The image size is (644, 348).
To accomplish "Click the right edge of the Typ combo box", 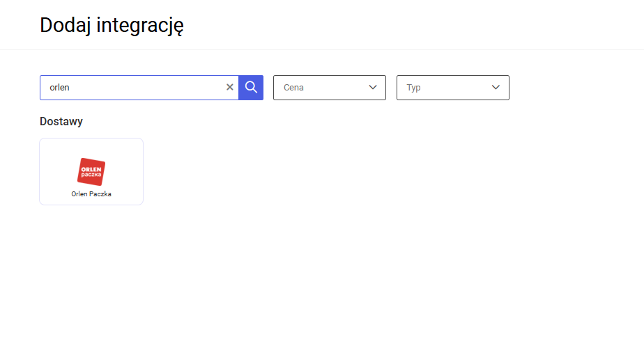I will point(505,88).
